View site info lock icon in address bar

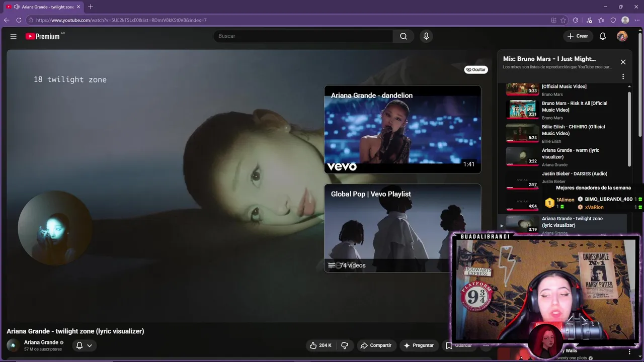tap(31, 20)
